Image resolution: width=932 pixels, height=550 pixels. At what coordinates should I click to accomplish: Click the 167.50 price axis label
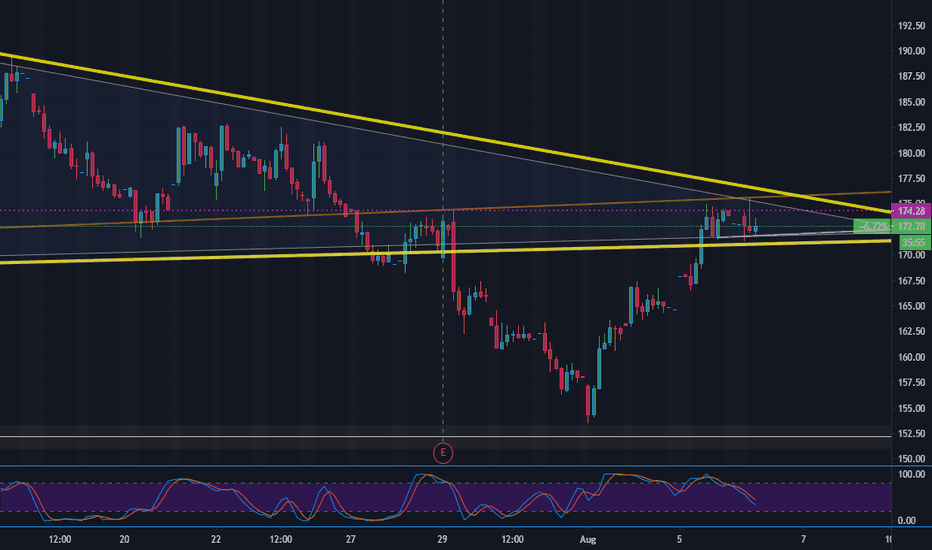tap(911, 281)
